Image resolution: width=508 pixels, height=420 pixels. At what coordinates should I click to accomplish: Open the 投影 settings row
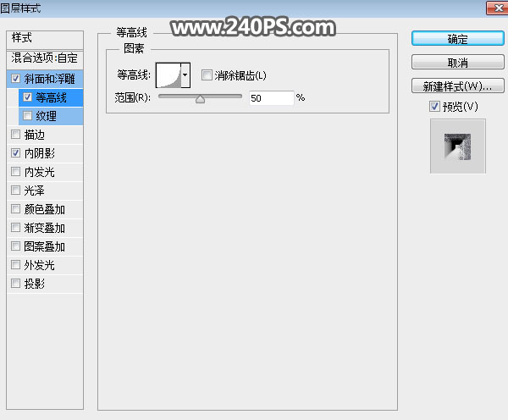[x=45, y=284]
